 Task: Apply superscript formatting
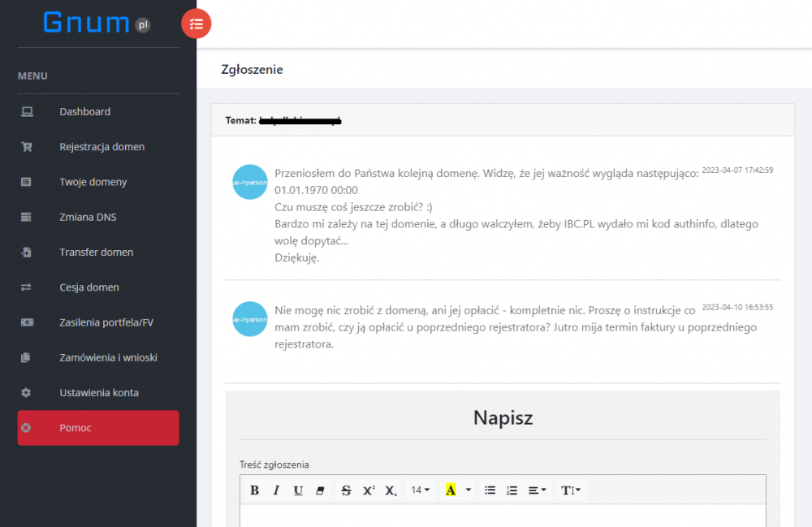coord(369,490)
